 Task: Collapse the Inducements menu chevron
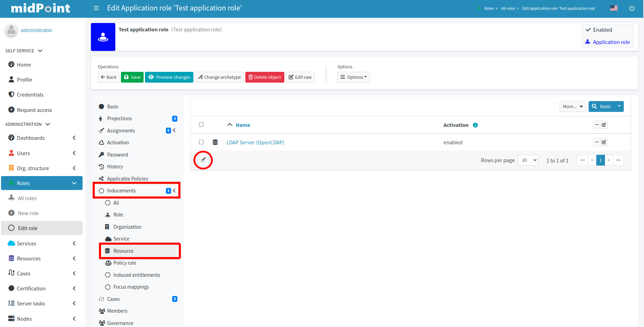[x=174, y=191]
